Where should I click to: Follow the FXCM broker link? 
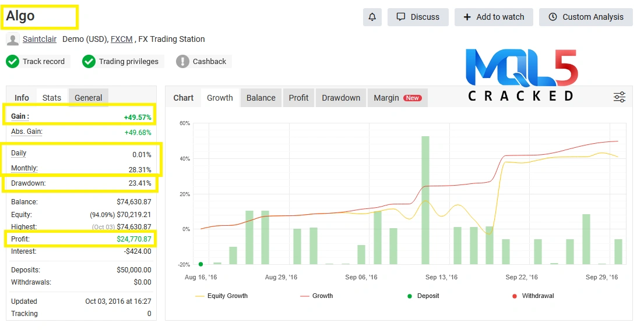121,40
